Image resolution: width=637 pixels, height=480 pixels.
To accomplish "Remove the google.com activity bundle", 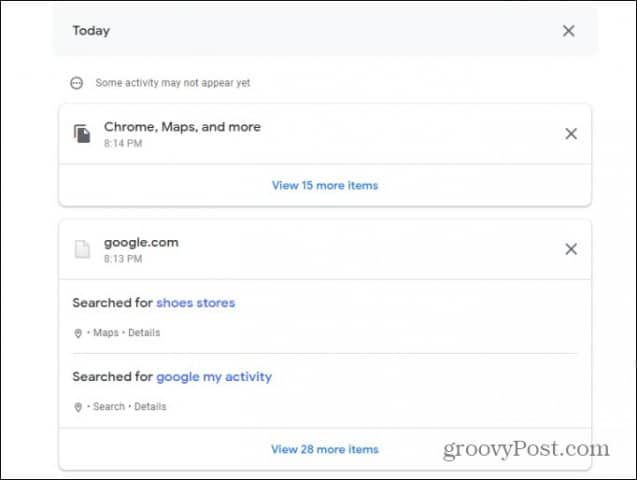I will 571,249.
